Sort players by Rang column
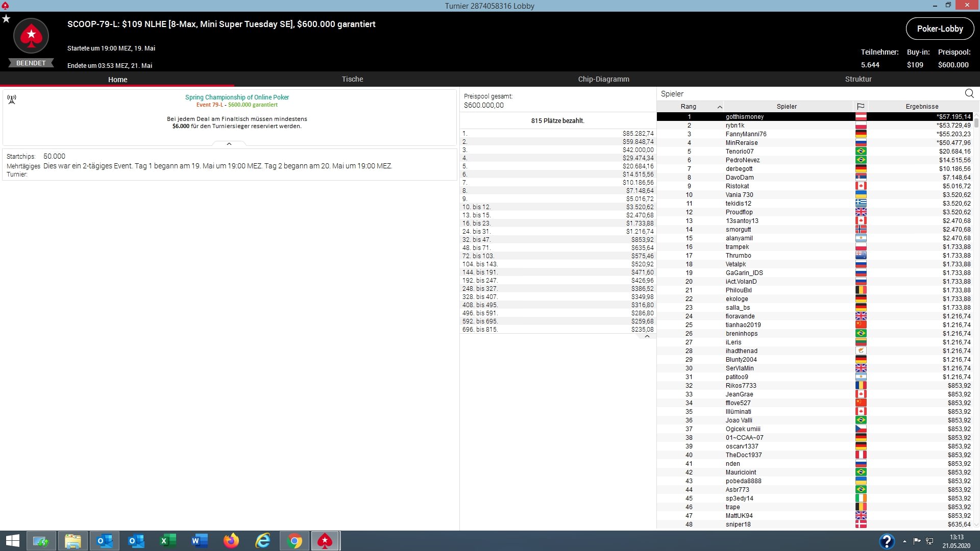 pyautogui.click(x=689, y=106)
